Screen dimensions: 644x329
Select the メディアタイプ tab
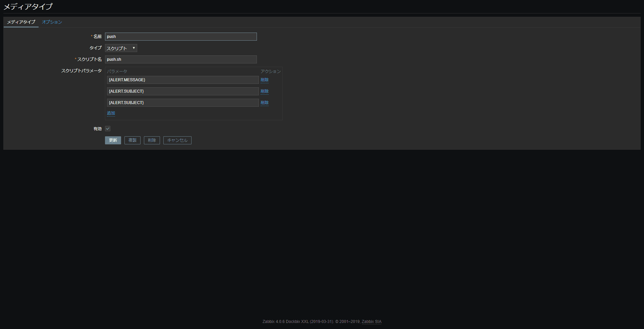(x=21, y=22)
